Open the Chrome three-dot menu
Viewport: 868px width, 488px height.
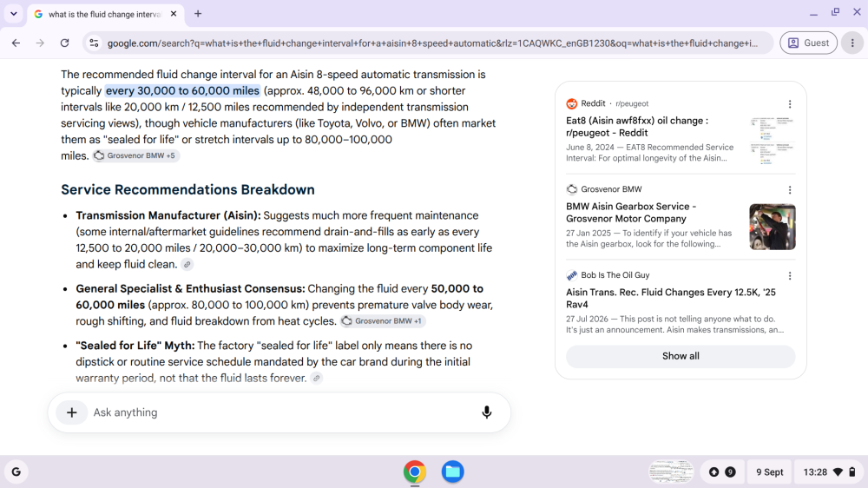(x=852, y=43)
